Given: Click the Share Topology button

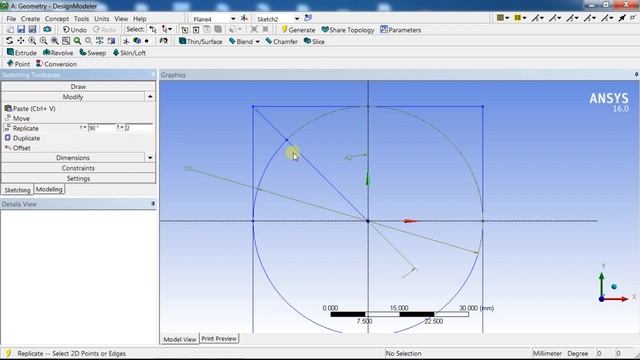Looking at the screenshot, I should 348,30.
